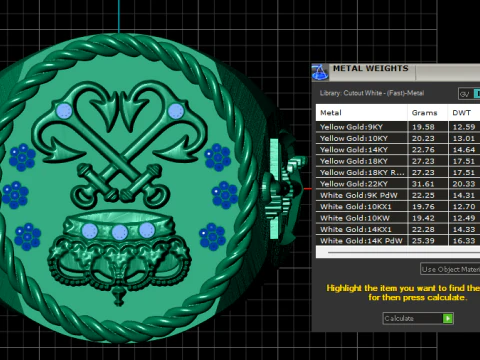Click the Library: Cutout White - (Fast)-Metal label

372,93
